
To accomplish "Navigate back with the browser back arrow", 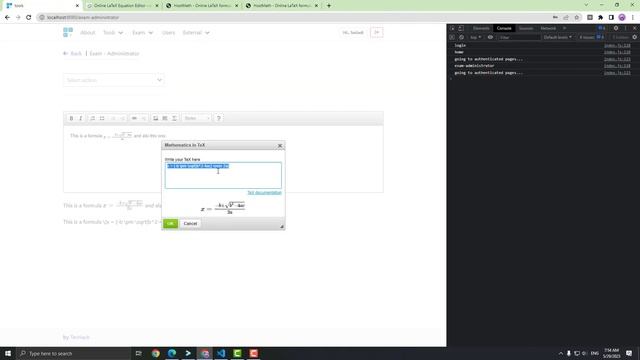I will [7, 18].
